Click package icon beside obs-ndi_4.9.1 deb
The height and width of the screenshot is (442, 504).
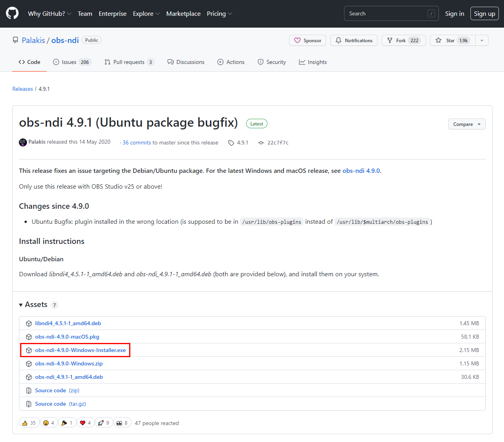(x=29, y=377)
